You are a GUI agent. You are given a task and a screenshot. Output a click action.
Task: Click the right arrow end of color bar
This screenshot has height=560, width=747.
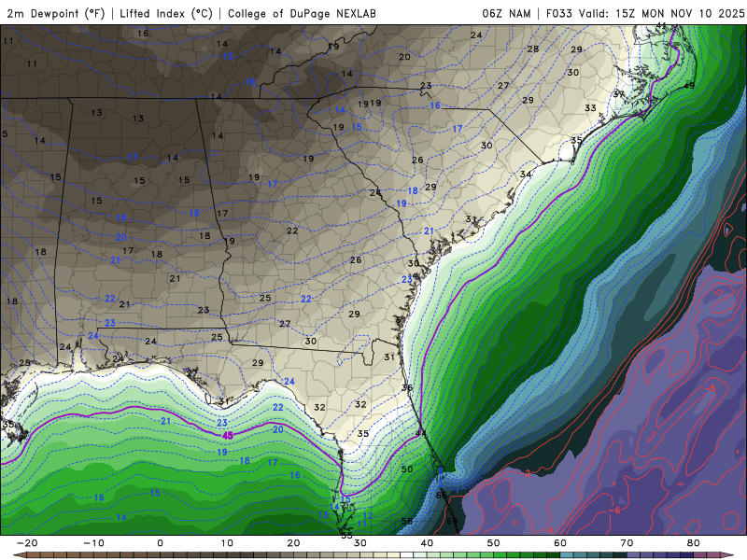pos(729,555)
